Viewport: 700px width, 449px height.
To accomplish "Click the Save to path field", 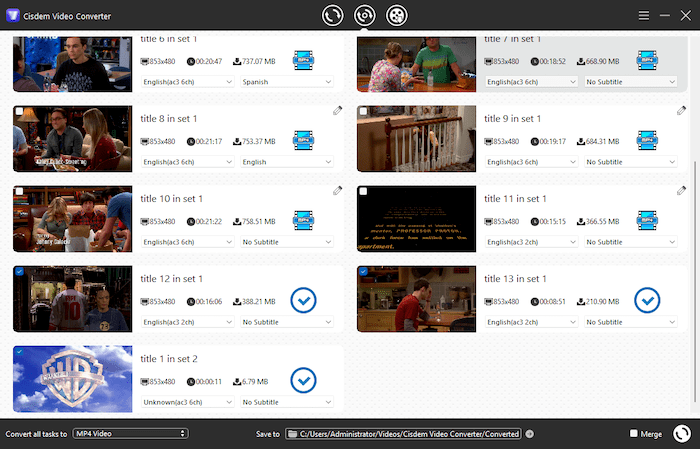I will [x=403, y=434].
